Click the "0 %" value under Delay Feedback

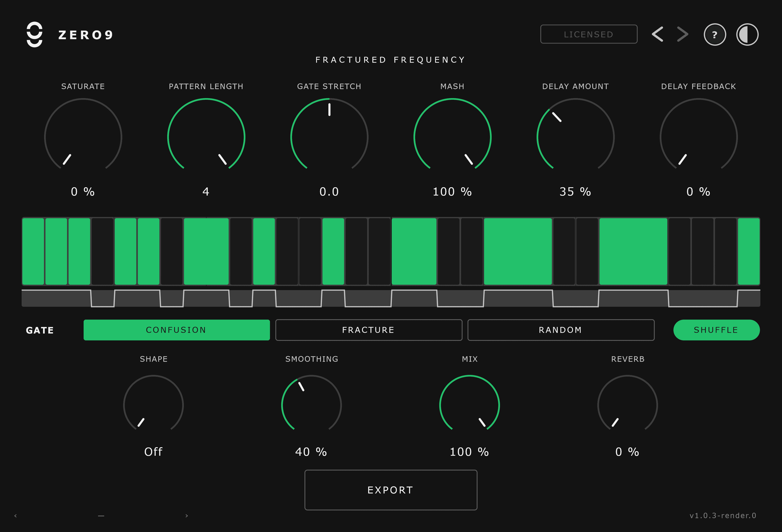[699, 192]
